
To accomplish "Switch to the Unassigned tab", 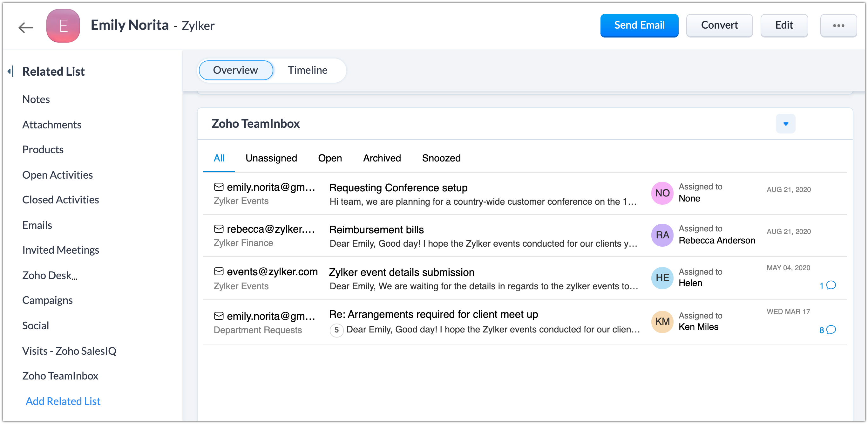I will 271,158.
